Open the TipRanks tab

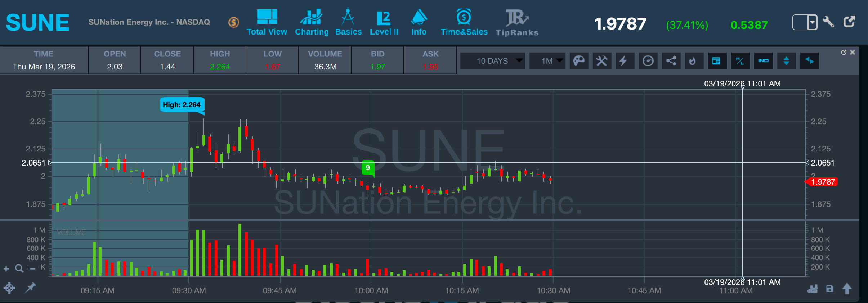point(517,22)
